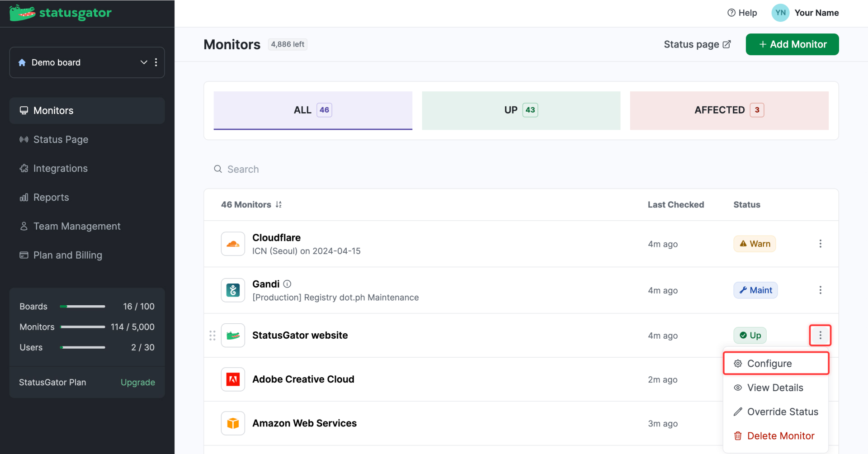868x454 pixels.
Task: Click the Plan and Billing card icon
Action: click(24, 255)
